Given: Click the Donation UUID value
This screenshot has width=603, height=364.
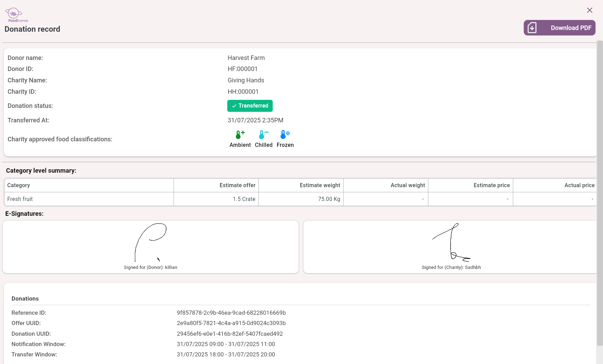Looking at the screenshot, I should coord(230,334).
